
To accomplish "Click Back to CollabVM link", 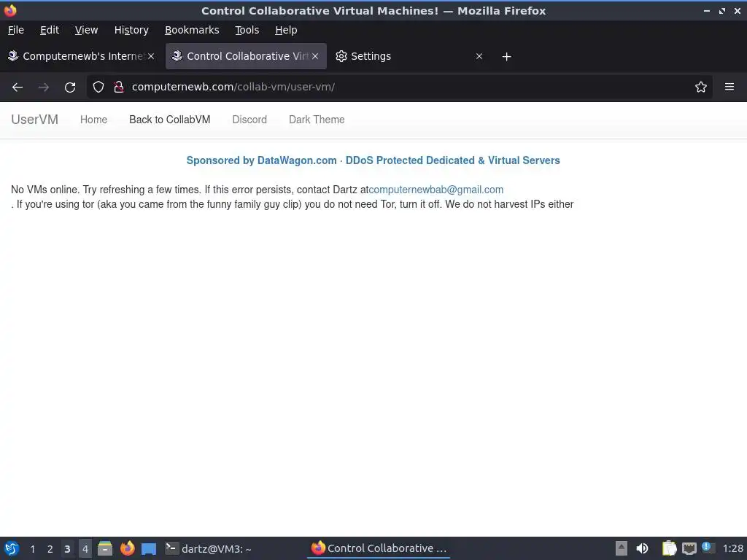I will (169, 120).
